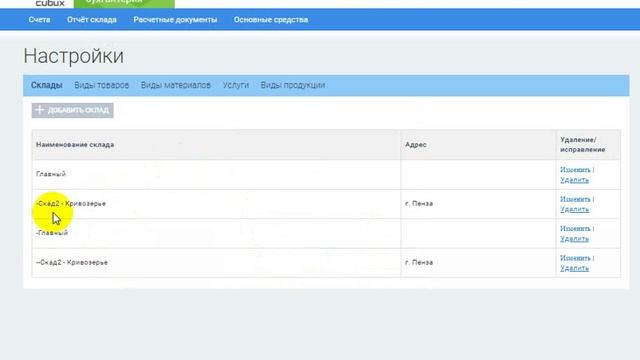Open the Виды материалов tab
Viewport: 640px width, 360px height.
pos(176,85)
